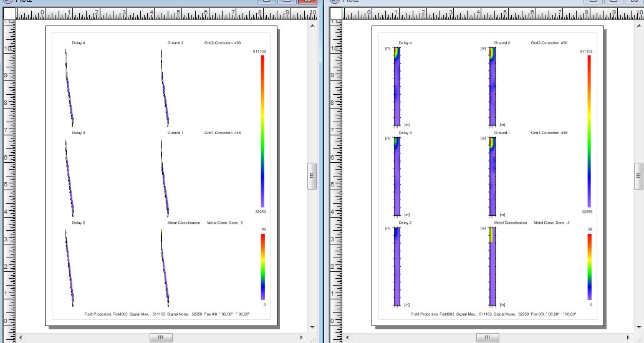
Task: Select Metal Classification plot in right window
Action: click(492, 266)
